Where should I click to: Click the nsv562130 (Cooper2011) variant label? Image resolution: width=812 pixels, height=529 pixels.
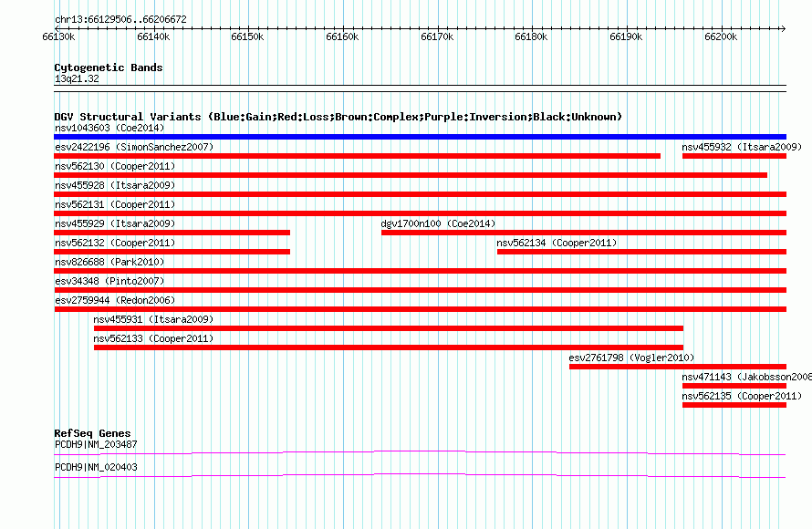coord(115,166)
